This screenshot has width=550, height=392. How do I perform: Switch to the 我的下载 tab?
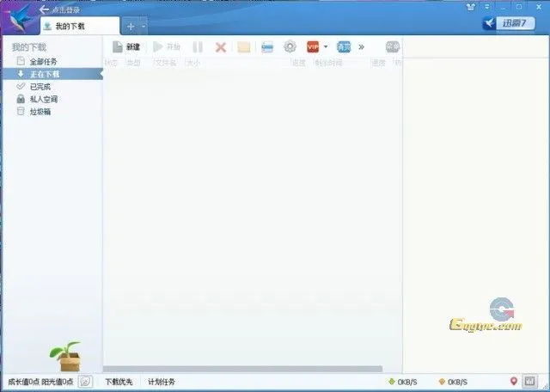point(69,27)
